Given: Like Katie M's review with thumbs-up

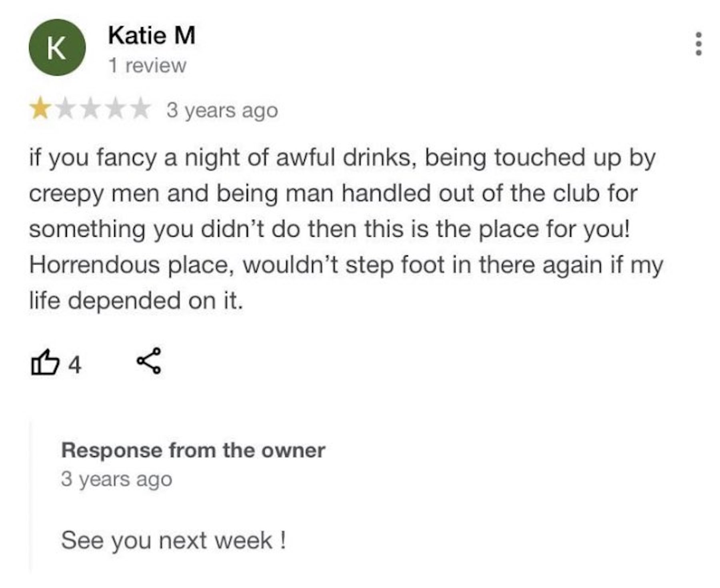Looking at the screenshot, I should pyautogui.click(x=44, y=362).
